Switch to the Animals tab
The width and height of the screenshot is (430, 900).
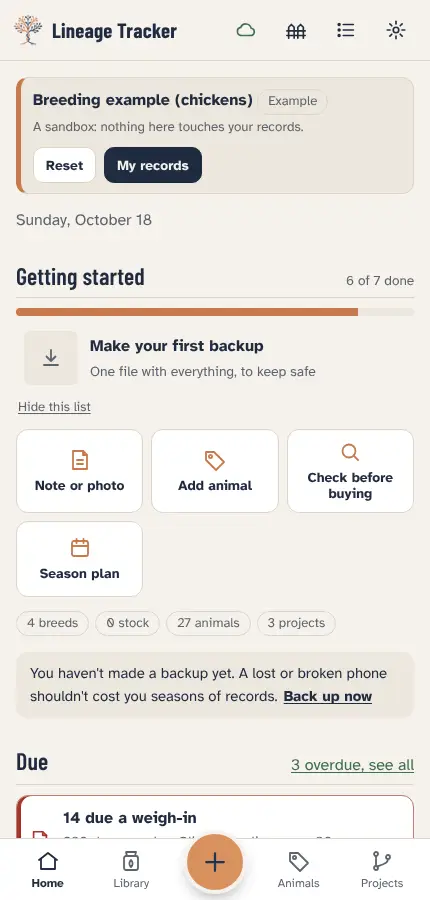[299, 869]
